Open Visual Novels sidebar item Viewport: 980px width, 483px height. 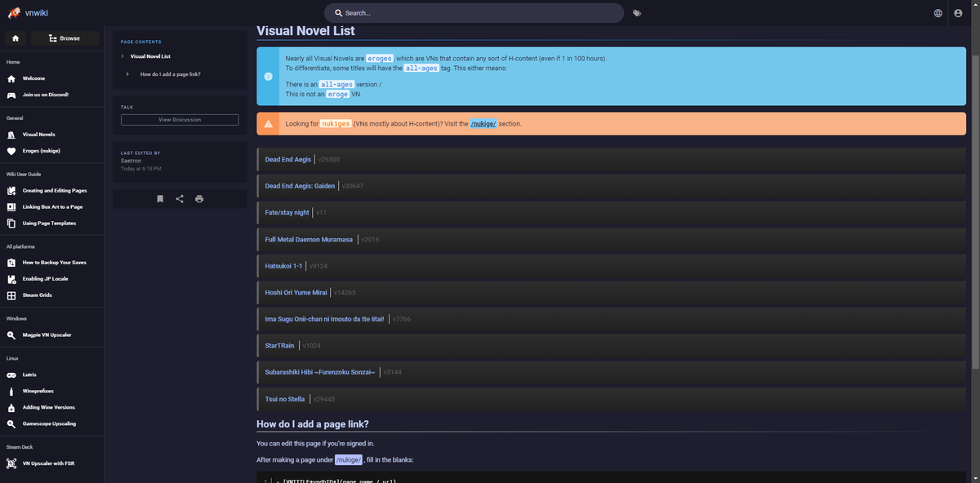[x=38, y=134]
